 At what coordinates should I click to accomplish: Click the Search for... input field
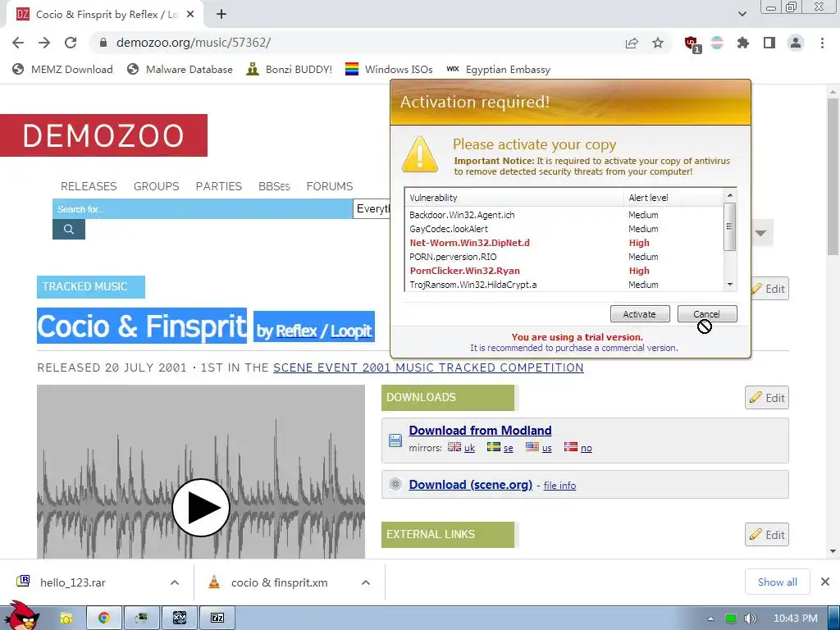tap(203, 209)
